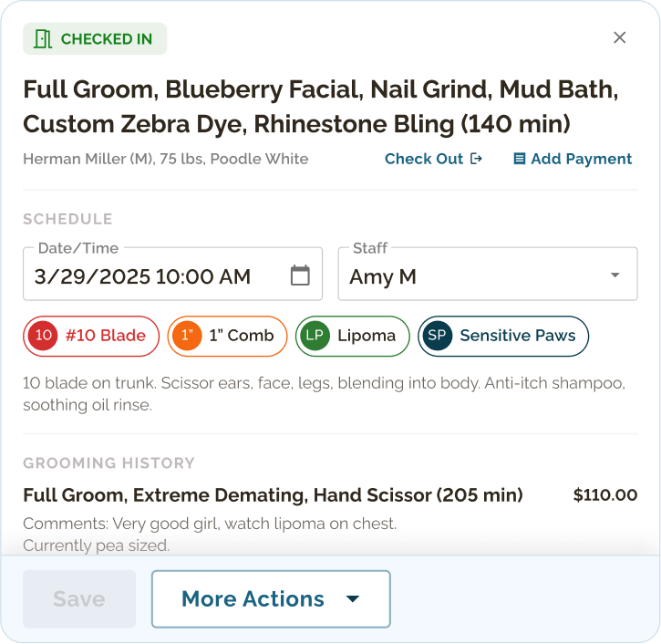Open the Staff dropdown showing Amy M
Screen dimensions: 661x644
click(x=488, y=274)
